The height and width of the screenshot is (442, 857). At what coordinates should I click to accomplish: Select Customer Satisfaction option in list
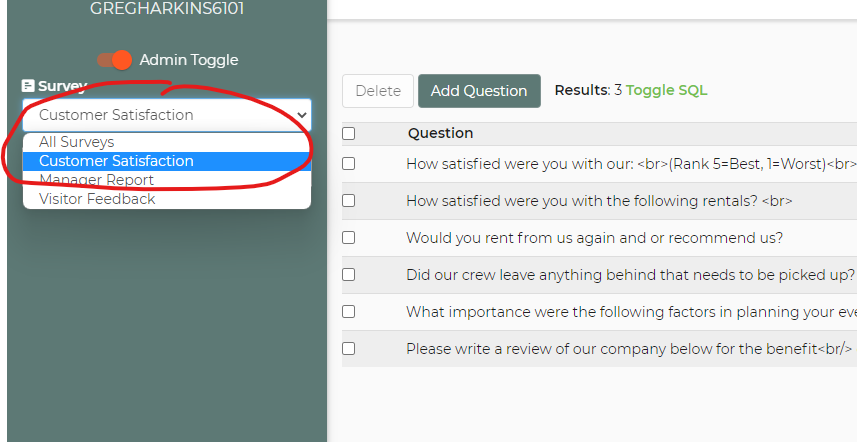click(x=116, y=161)
